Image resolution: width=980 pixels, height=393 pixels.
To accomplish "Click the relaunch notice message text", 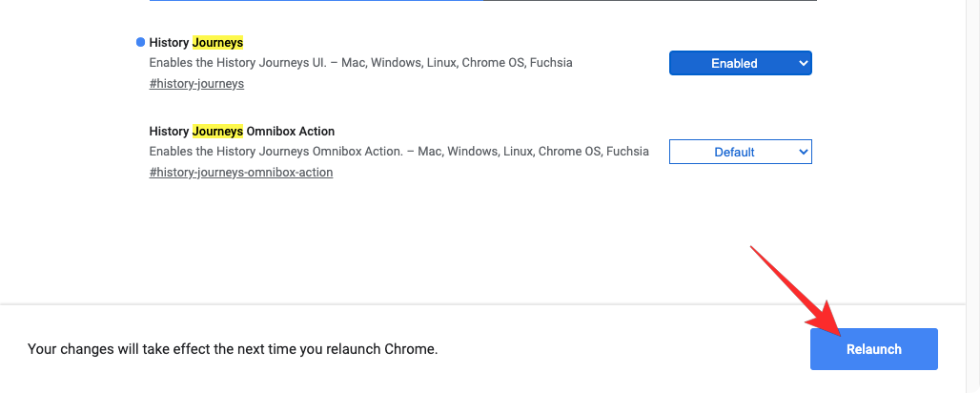I will [233, 349].
